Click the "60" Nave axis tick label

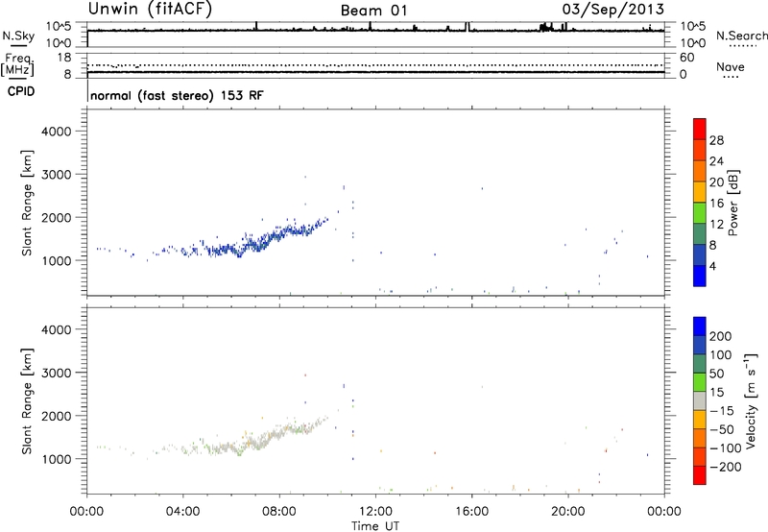tap(686, 58)
